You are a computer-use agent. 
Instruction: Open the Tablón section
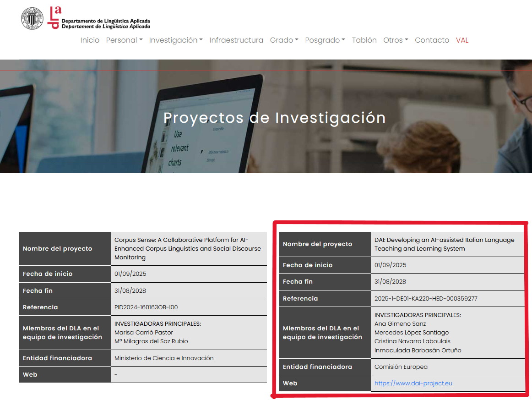pyautogui.click(x=364, y=40)
